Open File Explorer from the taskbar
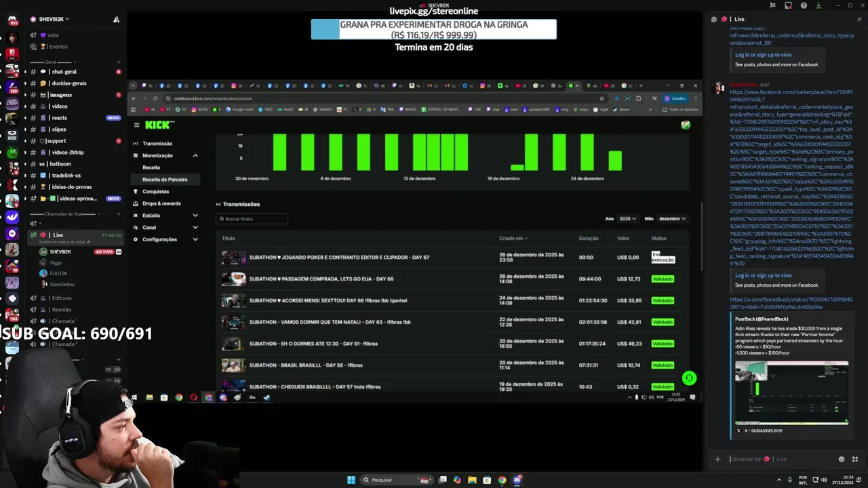This screenshot has width=868, height=488. point(472,480)
